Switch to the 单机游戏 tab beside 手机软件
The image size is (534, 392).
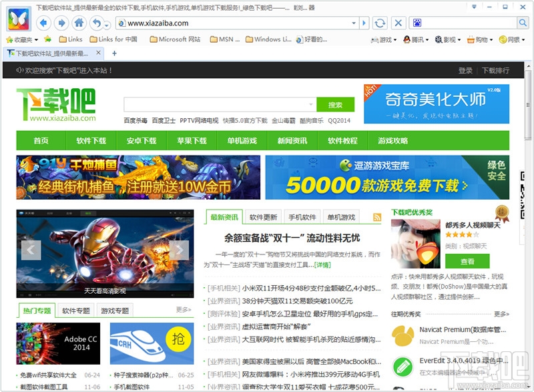341,217
